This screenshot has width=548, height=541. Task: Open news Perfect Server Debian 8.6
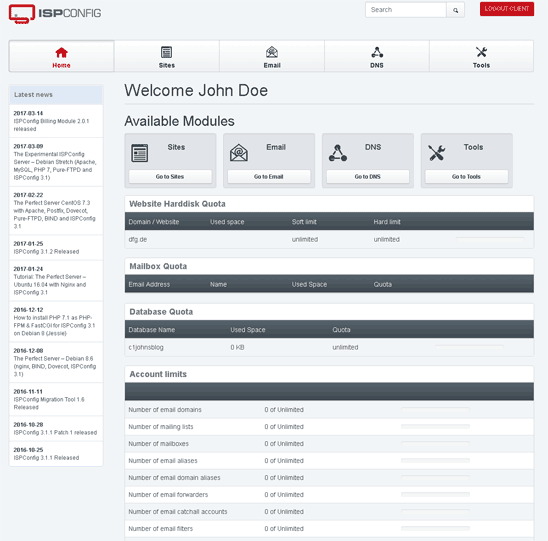(x=56, y=362)
